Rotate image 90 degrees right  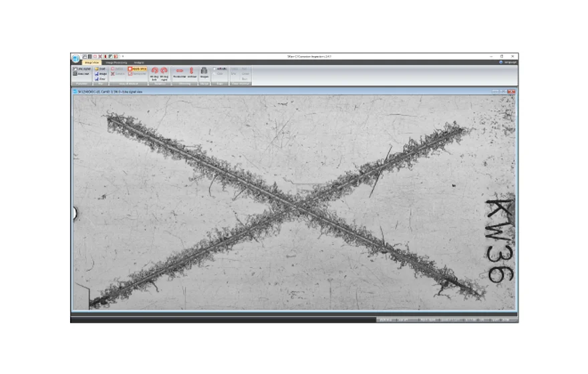[x=164, y=71]
